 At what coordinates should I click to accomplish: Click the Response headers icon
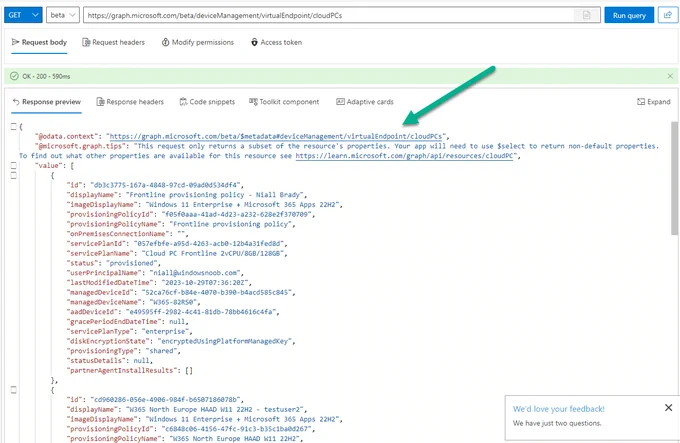point(100,102)
